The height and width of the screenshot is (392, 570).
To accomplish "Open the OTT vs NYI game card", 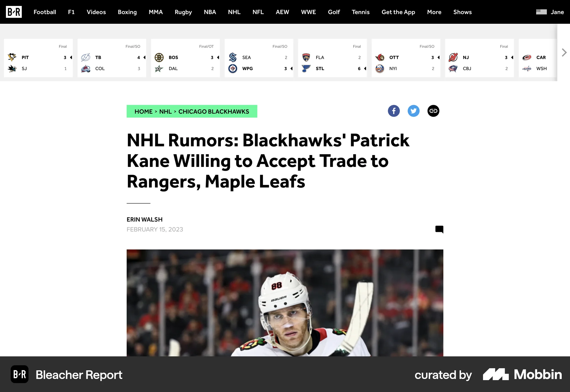I will click(406, 58).
